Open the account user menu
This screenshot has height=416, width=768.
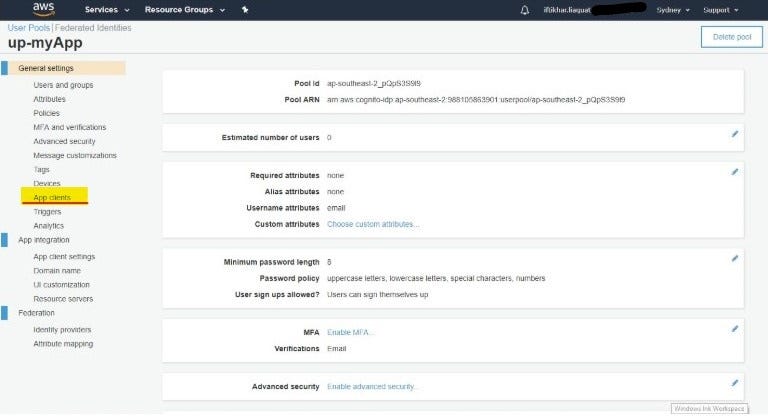(x=595, y=10)
